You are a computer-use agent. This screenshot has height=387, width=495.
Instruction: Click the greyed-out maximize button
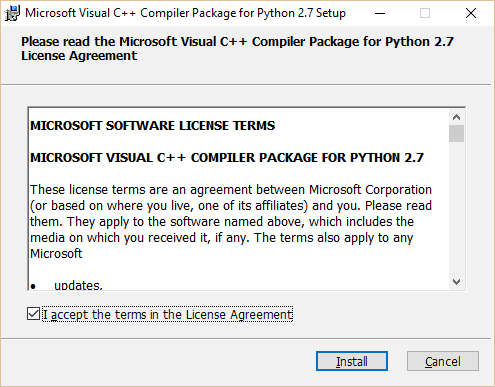click(425, 13)
